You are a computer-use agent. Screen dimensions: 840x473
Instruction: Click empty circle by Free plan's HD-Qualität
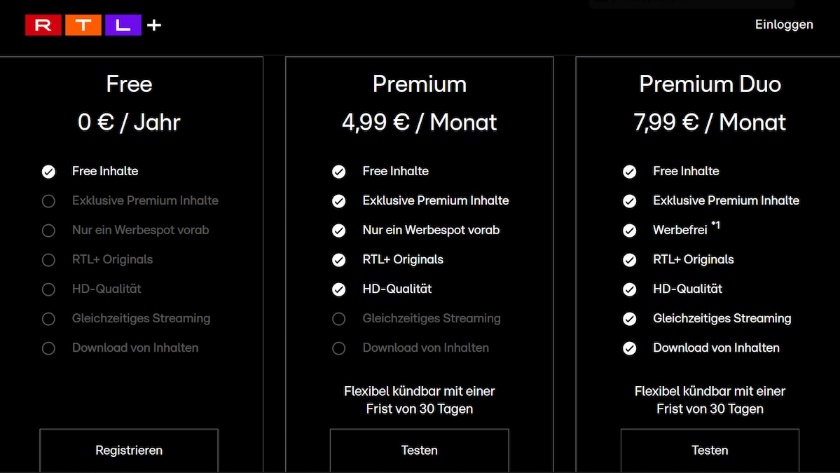point(48,289)
